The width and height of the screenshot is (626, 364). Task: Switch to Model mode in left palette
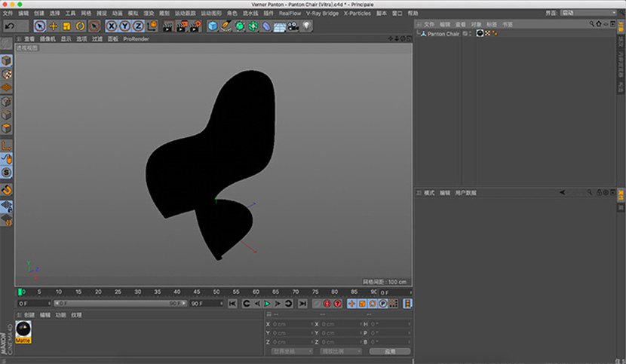[x=6, y=60]
